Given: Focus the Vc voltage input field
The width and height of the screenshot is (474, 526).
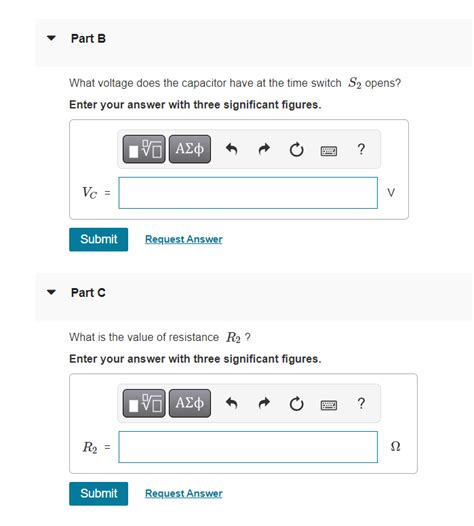Looking at the screenshot, I should [x=248, y=193].
